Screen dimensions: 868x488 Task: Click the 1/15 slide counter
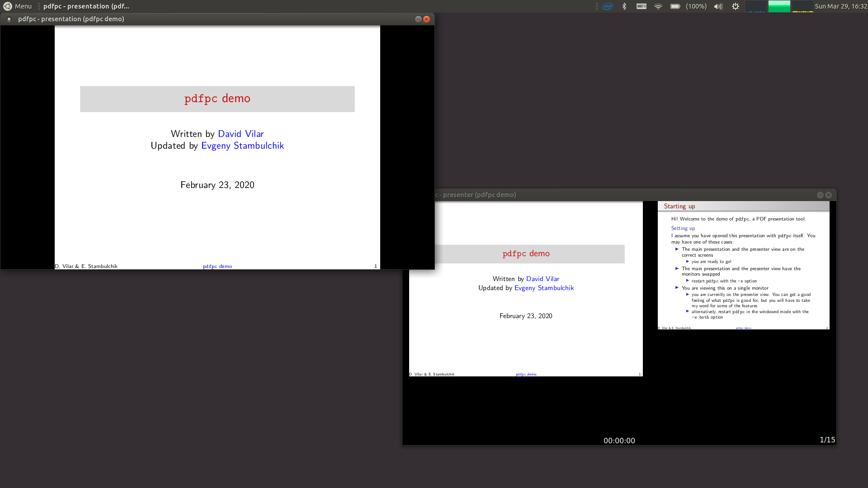pyautogui.click(x=827, y=440)
